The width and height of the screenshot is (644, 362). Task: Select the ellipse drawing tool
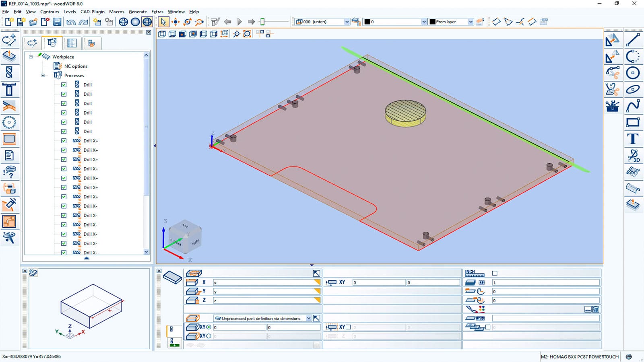click(633, 89)
